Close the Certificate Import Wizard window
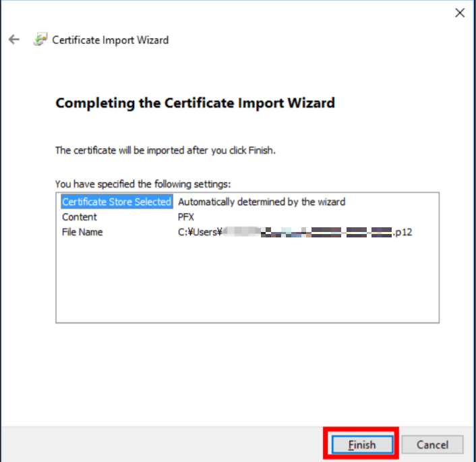476x462 pixels. click(x=460, y=13)
